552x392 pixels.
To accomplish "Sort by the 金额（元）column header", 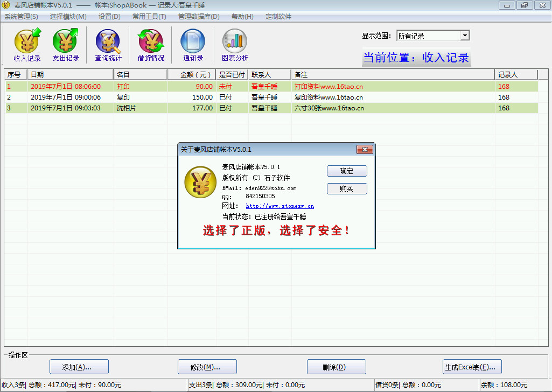I will coord(191,74).
